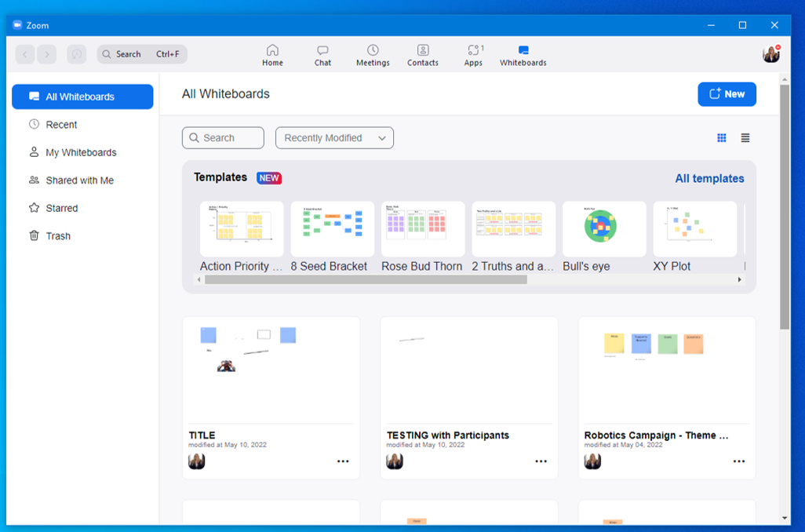Click the owner avatar on TESTING with Participants

(x=395, y=461)
